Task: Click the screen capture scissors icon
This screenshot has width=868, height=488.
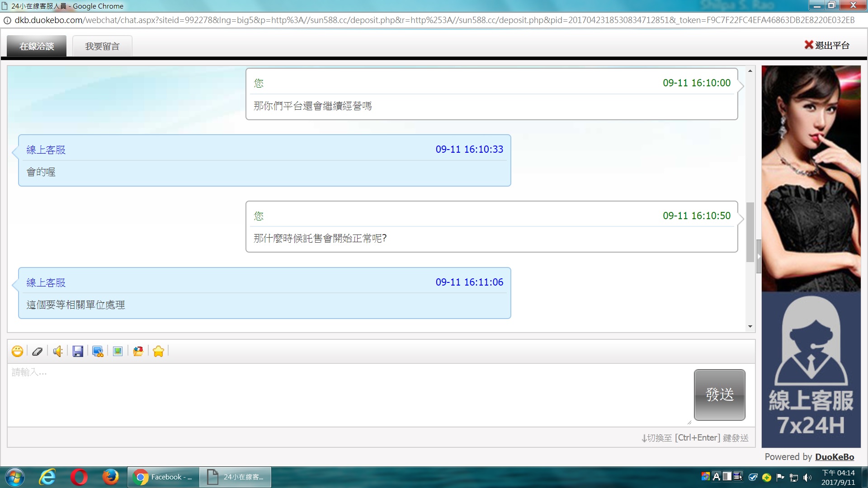Action: pos(98,351)
